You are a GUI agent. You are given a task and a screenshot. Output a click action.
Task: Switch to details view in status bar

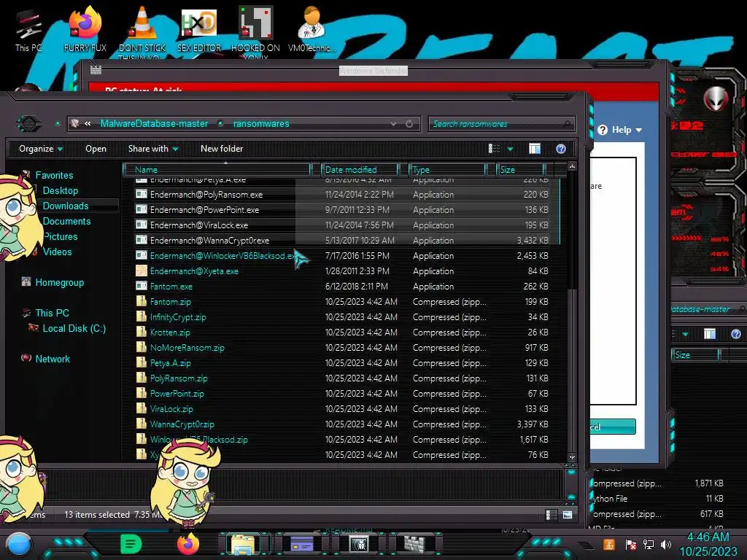(551, 515)
